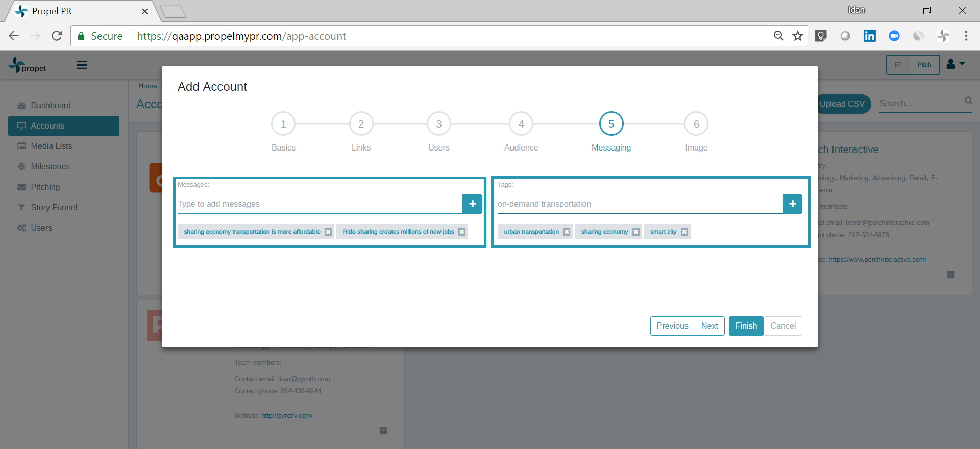Screen dimensions: 980x449
Task: Click the Upload CSV button
Action: point(842,104)
